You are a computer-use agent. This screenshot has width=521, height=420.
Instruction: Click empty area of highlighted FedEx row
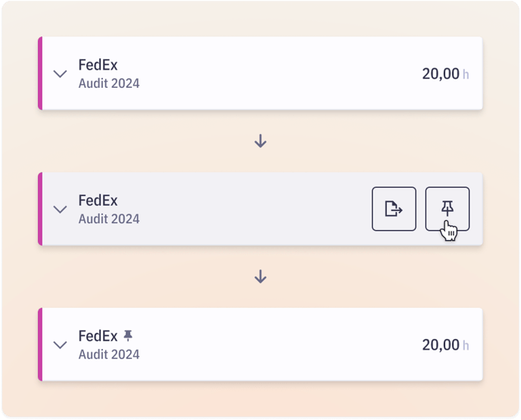[x=252, y=209]
